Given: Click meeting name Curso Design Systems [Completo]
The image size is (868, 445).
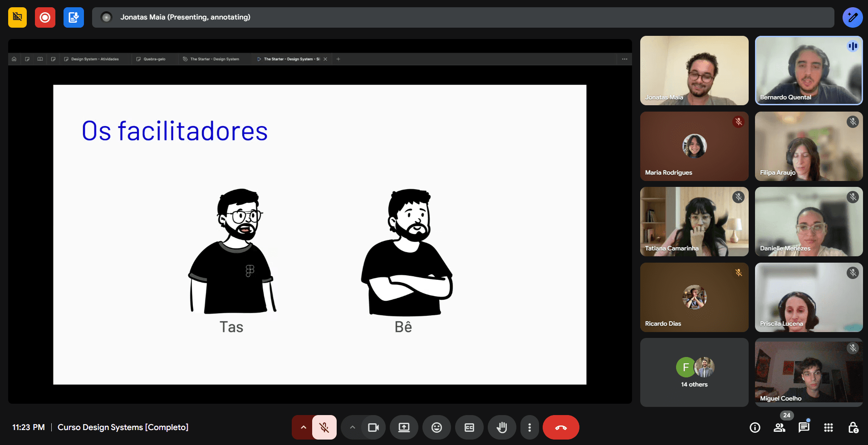Looking at the screenshot, I should point(123,427).
